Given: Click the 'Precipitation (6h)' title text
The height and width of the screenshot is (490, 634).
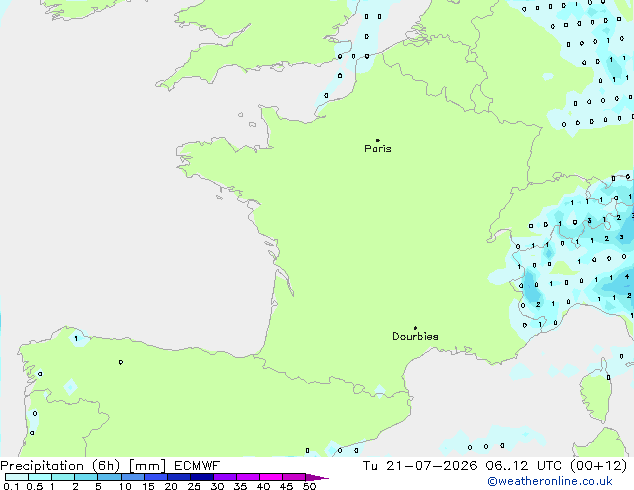Looking at the screenshot, I should (x=60, y=466).
